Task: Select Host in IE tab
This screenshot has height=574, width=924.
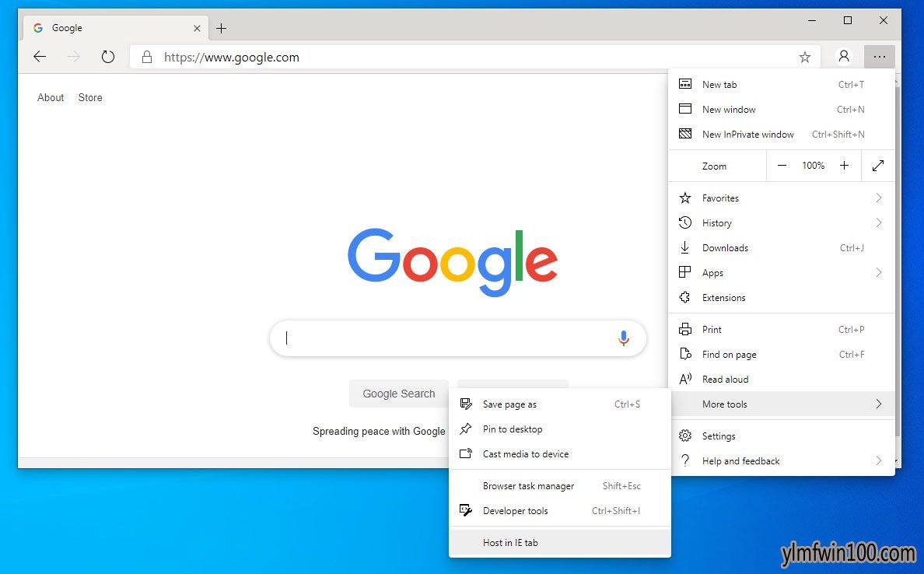Action: click(x=560, y=543)
